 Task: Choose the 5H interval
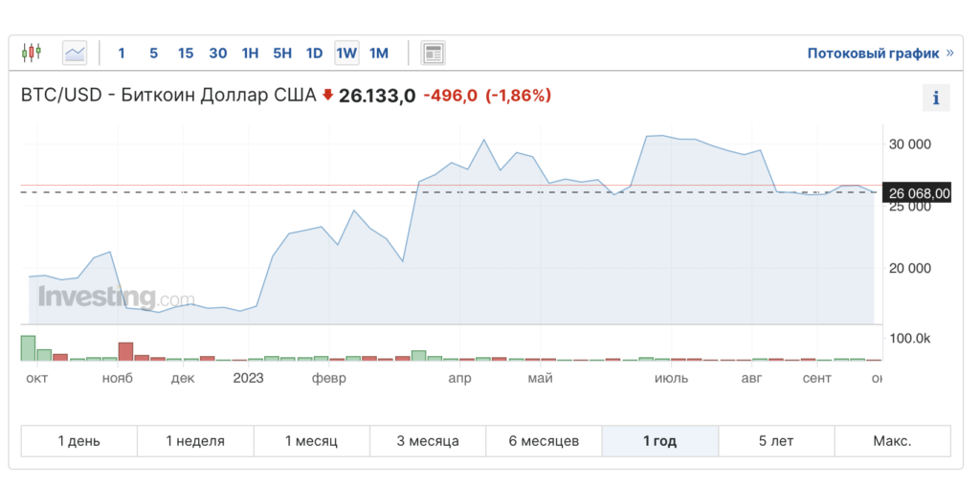coord(282,54)
